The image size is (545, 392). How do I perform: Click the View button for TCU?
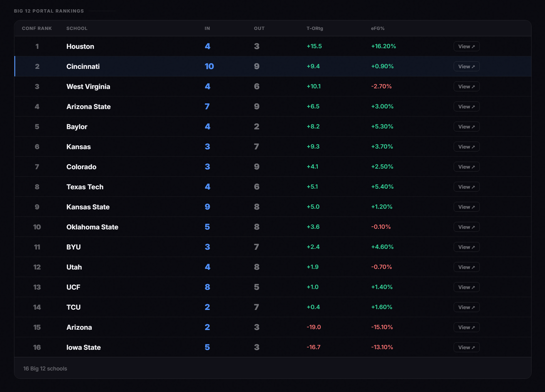click(x=466, y=307)
